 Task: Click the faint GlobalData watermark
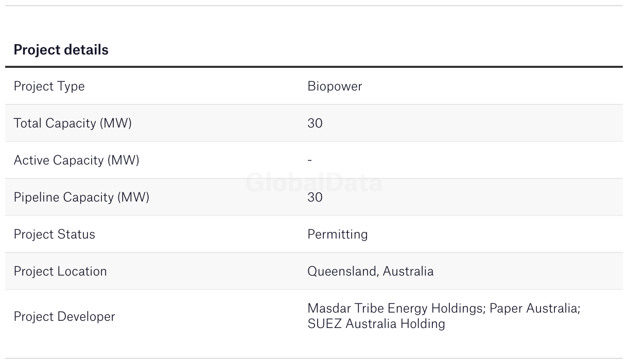coord(314,183)
